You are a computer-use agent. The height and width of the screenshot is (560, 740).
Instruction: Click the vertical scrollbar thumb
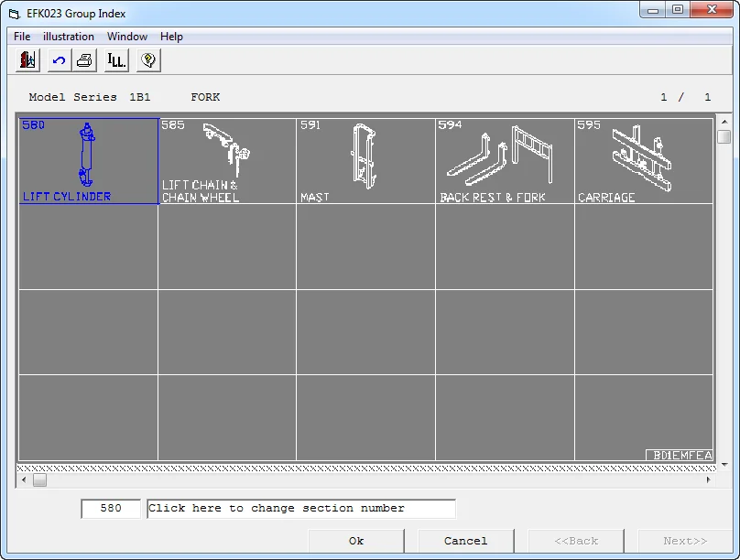(724, 137)
